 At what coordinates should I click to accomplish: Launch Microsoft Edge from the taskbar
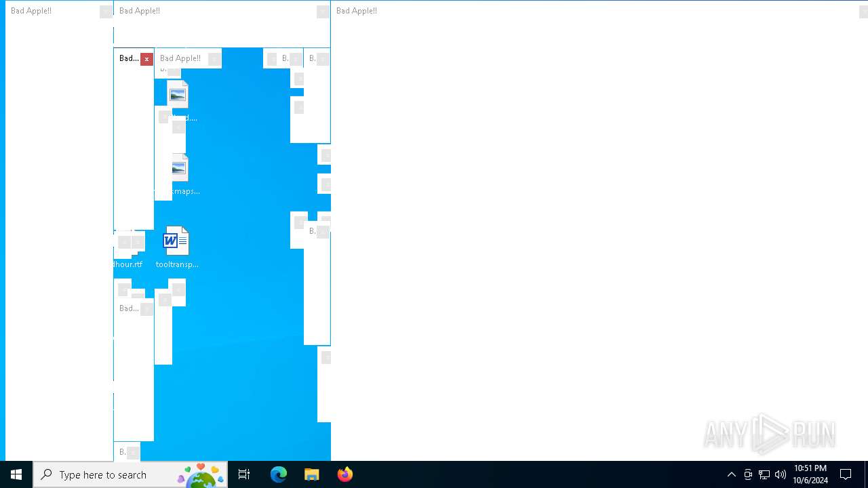[279, 474]
